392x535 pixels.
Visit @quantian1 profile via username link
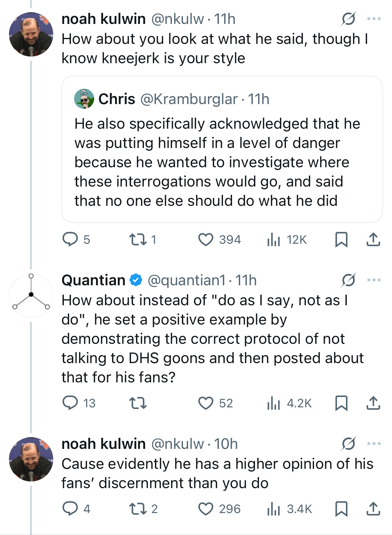pyautogui.click(x=187, y=280)
